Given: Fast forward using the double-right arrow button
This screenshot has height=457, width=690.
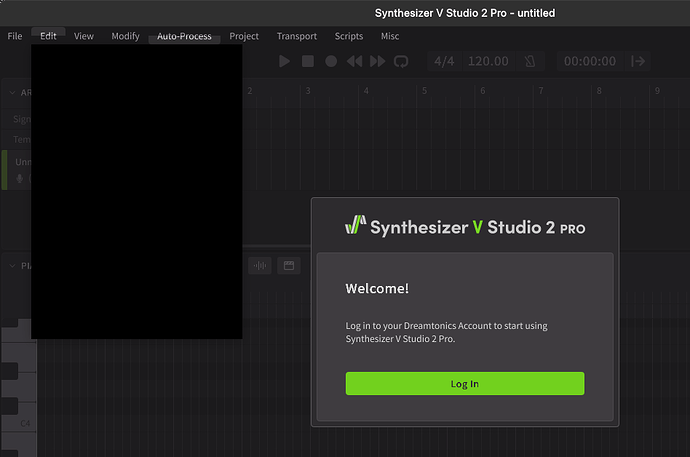Looking at the screenshot, I should click(378, 61).
